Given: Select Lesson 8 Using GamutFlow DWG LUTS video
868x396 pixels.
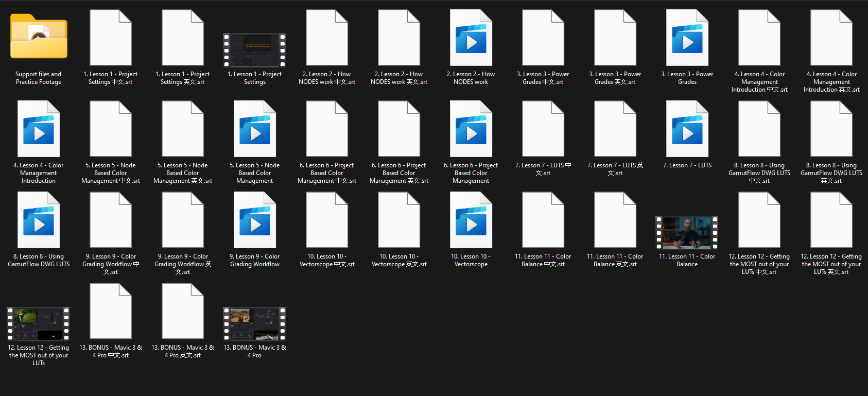Looking at the screenshot, I should [39, 220].
